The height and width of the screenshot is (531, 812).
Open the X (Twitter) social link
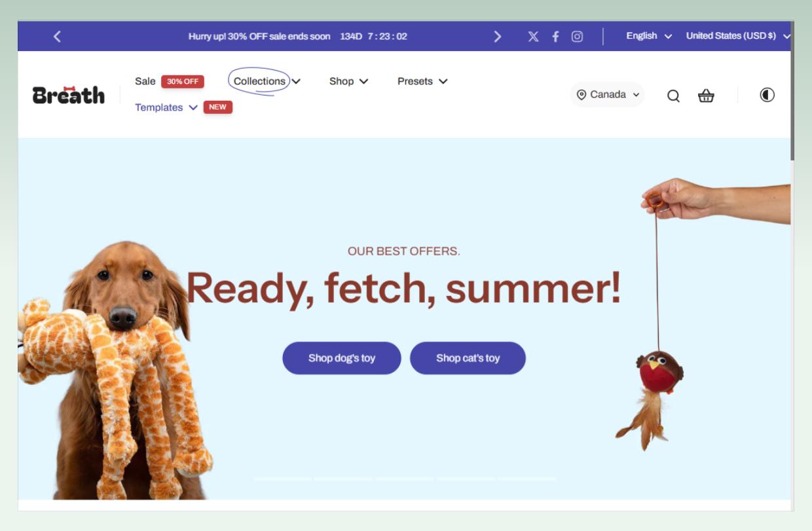click(534, 37)
